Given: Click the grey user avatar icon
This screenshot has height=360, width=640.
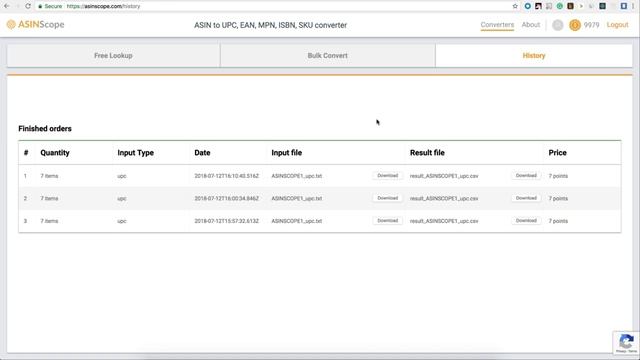Looking at the screenshot, I should point(558,25).
